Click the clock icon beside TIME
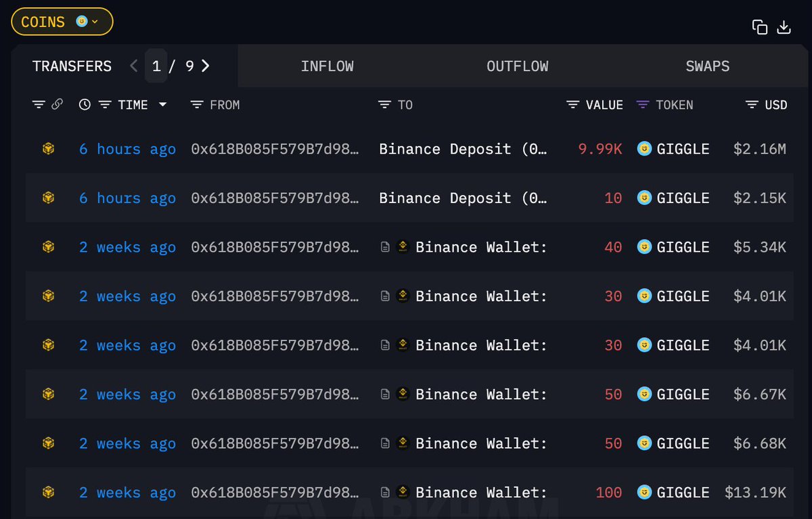This screenshot has height=519, width=812. pos(85,105)
